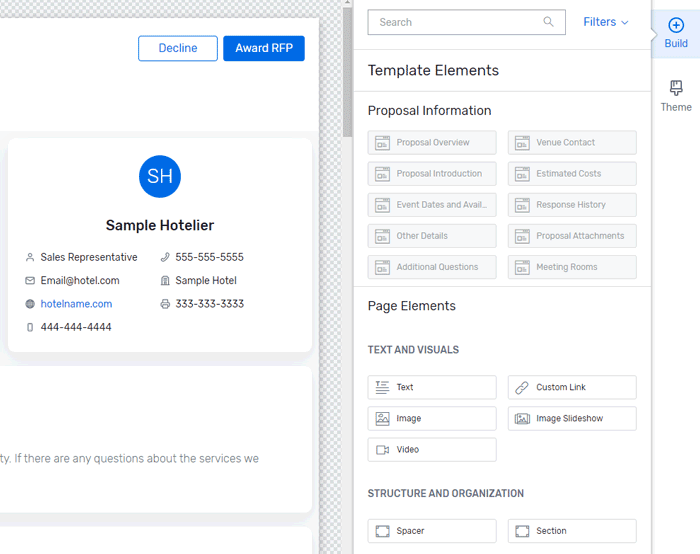
Task: Click the Proposal Information heading
Action: click(x=429, y=111)
